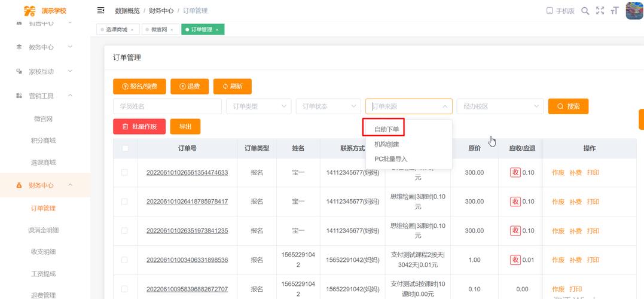Choose 机构创建 from the order source list
The image size is (644, 299).
coord(387,144)
